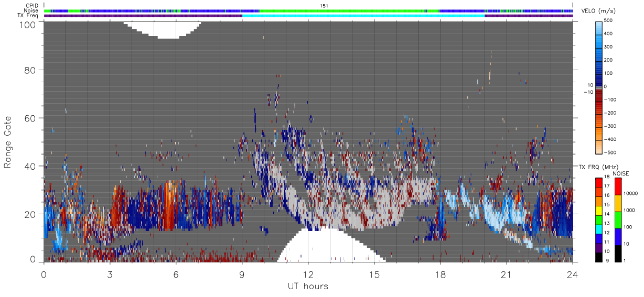Click TX frequency label "13"
This screenshot has width=644, height=297.
tap(607, 224)
